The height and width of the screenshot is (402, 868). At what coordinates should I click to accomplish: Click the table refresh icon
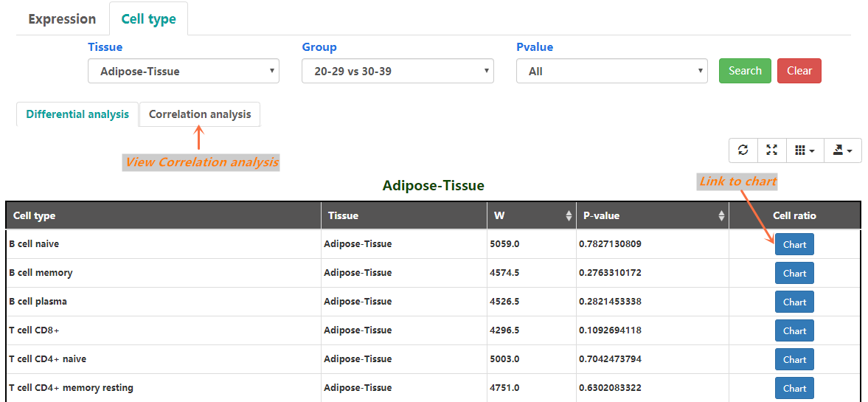743,150
